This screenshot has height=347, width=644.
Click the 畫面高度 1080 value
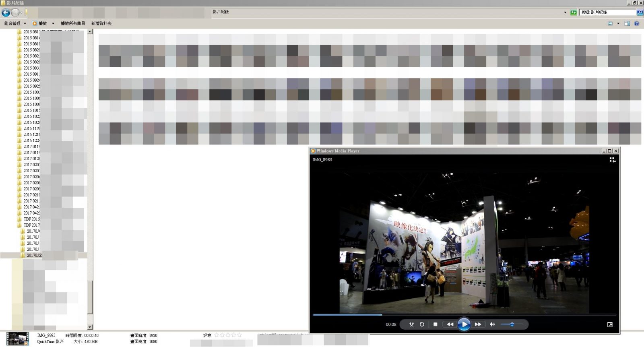(x=153, y=341)
